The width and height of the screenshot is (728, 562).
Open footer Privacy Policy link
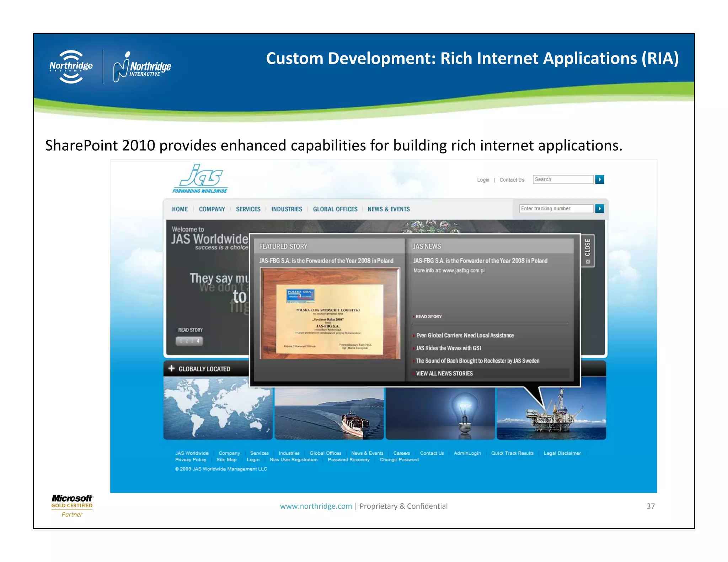[191, 460]
